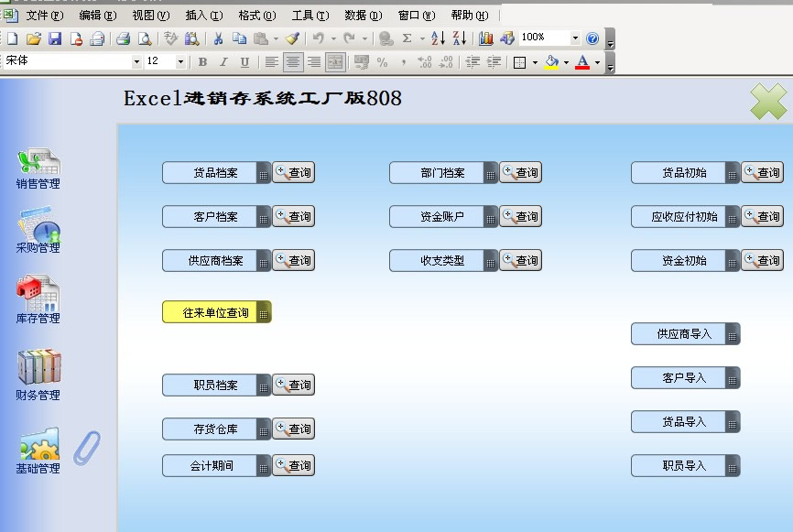Image resolution: width=793 pixels, height=532 pixels.
Task: Copy the selection to the clipboard
Action: (239, 38)
